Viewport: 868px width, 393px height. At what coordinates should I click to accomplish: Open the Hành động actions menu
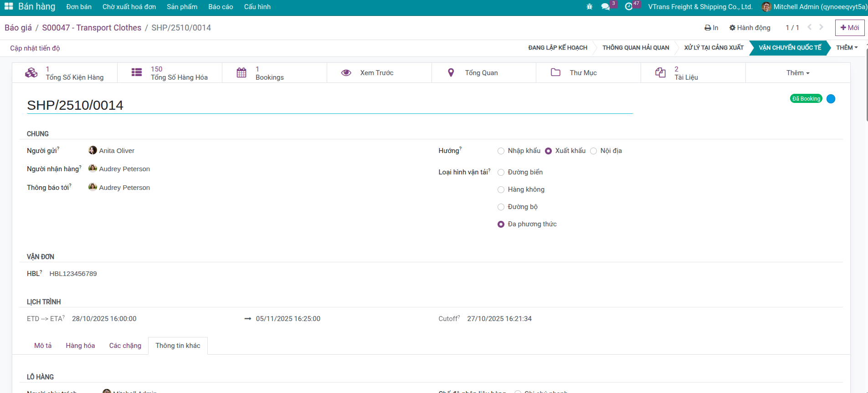750,28
